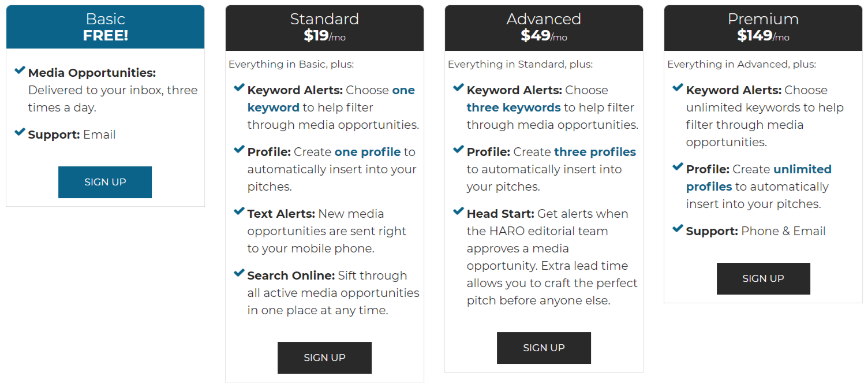Click the 'three profiles' highlighted text
Image resolution: width=868 pixels, height=387 pixels.
pyautogui.click(x=595, y=152)
